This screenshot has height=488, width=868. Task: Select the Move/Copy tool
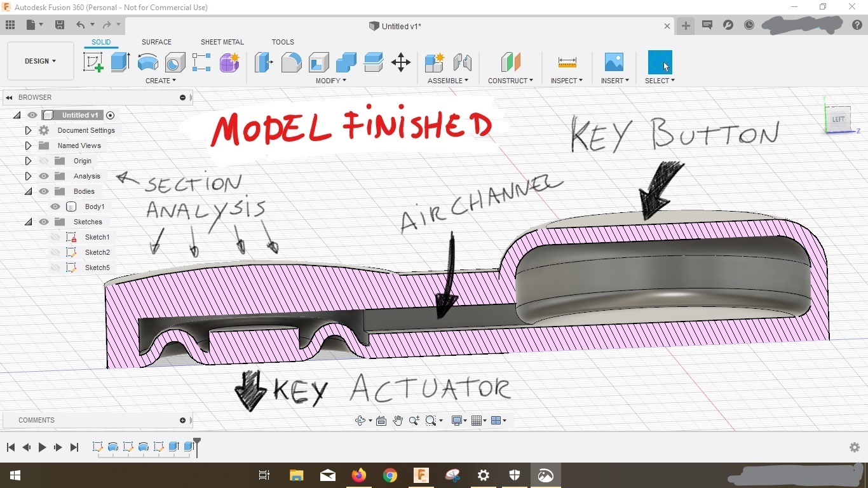click(x=401, y=62)
